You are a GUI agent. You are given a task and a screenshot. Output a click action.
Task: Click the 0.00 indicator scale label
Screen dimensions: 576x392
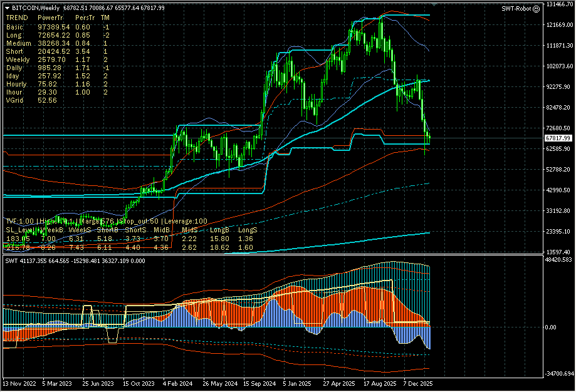[551, 328]
